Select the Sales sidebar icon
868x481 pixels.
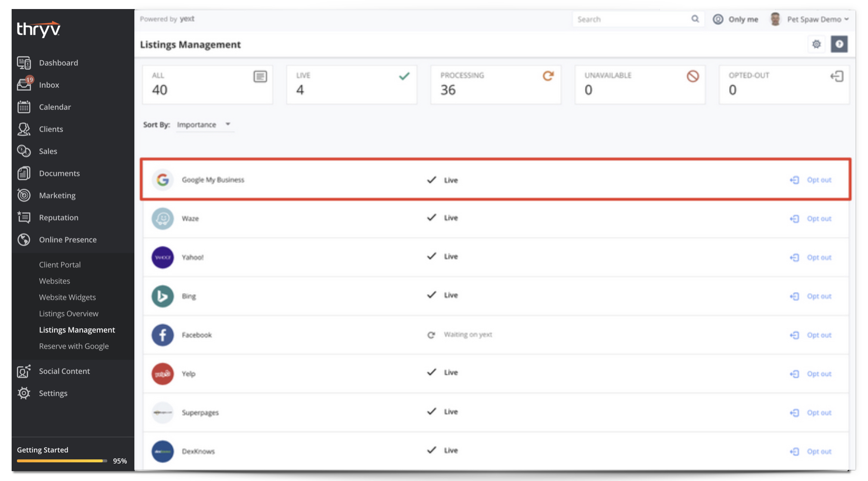pos(24,151)
